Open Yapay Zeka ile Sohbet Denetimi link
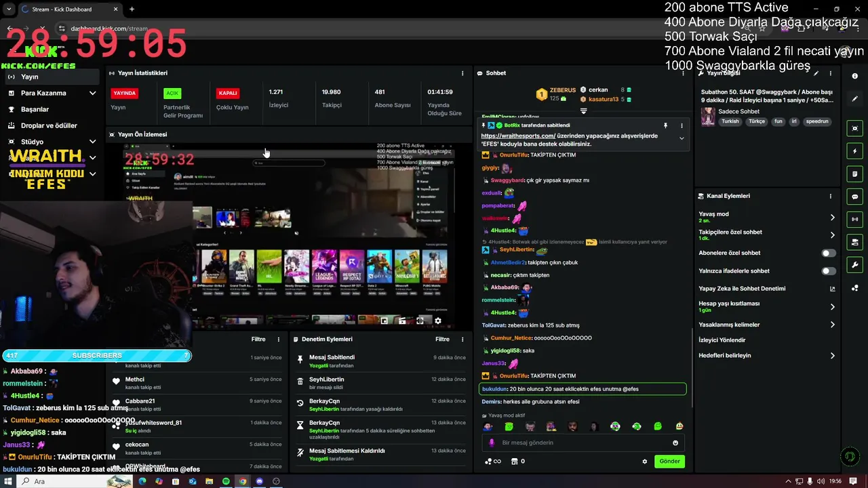The height and width of the screenshot is (488, 868). [x=766, y=289]
